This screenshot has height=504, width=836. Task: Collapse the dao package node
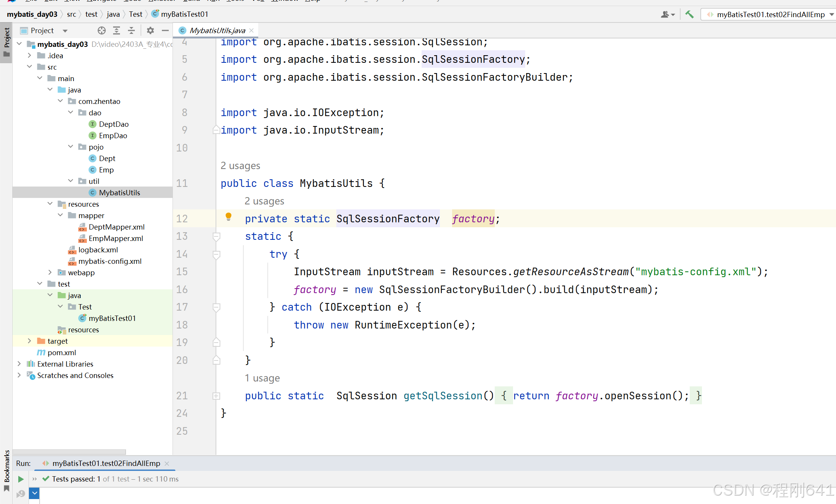click(x=70, y=113)
